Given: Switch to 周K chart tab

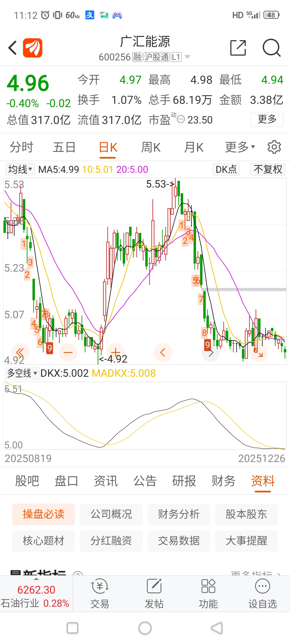Looking at the screenshot, I should (x=151, y=147).
